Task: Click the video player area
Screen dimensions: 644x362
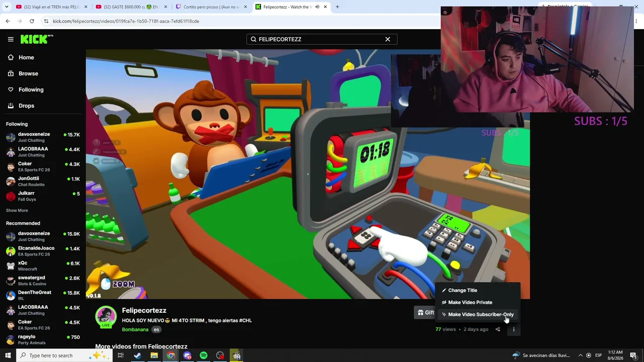Action: click(x=307, y=174)
